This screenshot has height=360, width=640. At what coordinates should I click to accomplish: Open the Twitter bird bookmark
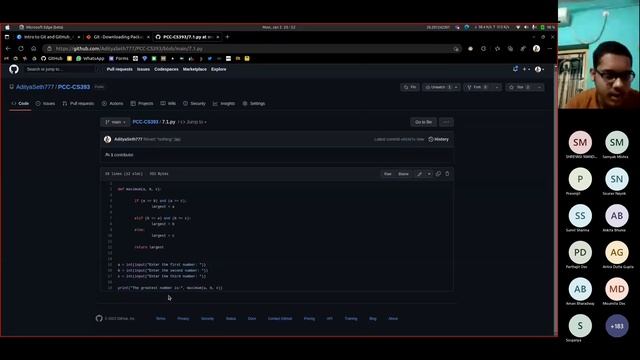[x=210, y=58]
